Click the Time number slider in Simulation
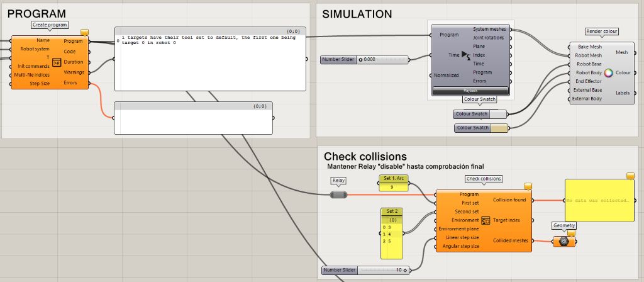 point(364,60)
